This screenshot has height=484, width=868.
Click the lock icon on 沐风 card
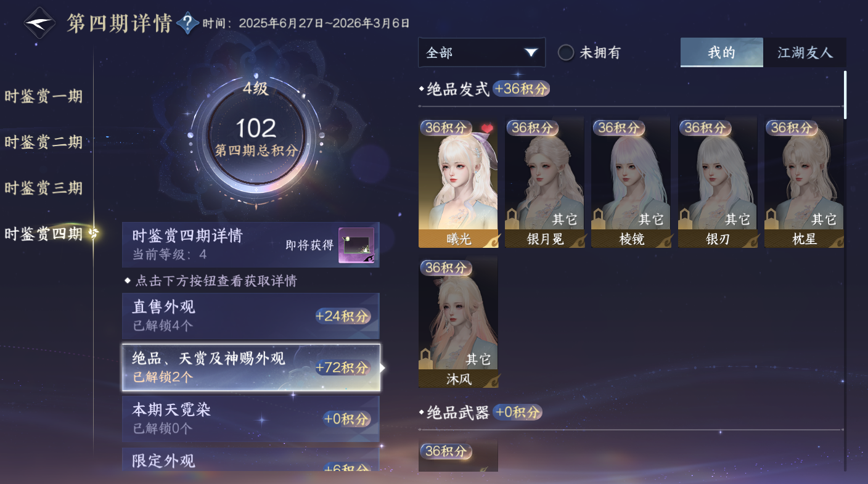[x=426, y=358]
